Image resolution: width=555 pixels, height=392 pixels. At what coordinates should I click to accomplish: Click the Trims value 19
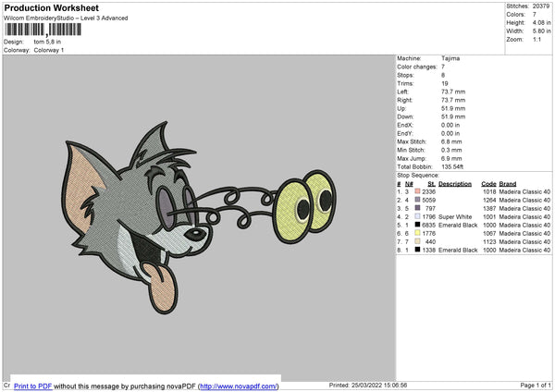pos(445,83)
